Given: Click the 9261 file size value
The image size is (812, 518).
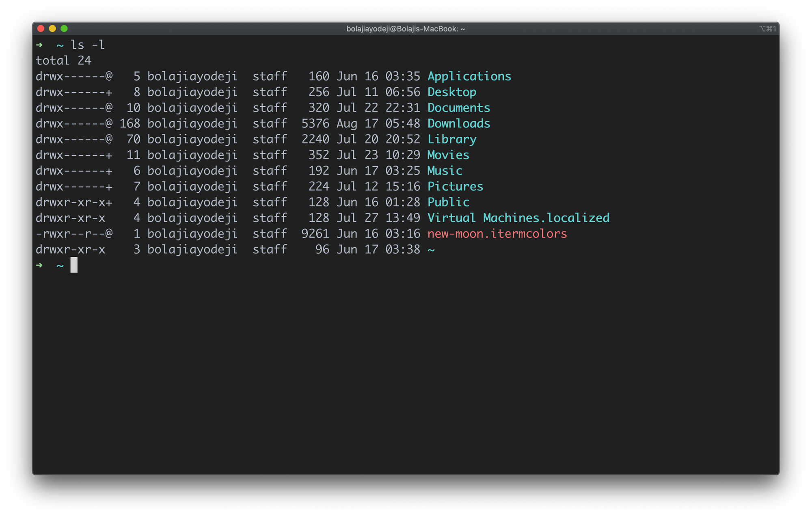Looking at the screenshot, I should [x=315, y=233].
